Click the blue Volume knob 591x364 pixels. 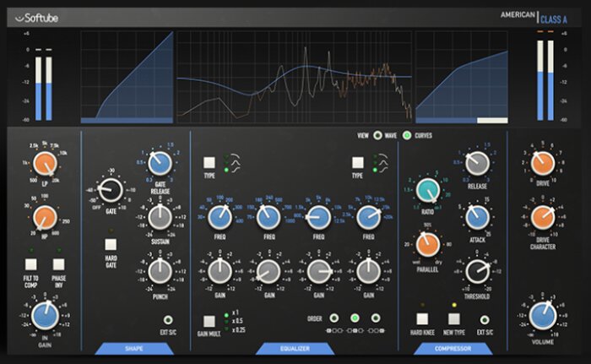click(x=543, y=315)
